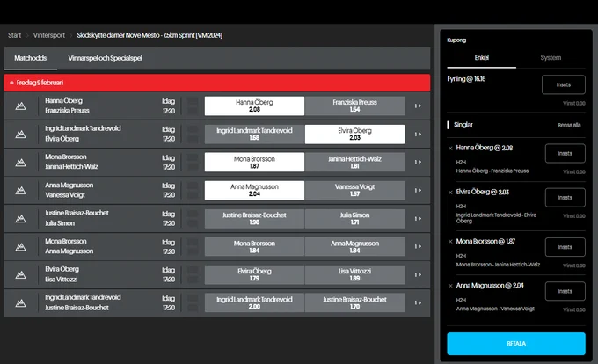Image resolution: width=598 pixels, height=364 pixels.
Task: Deselect Mona Brorsson 1.87 odds
Action: [254, 162]
